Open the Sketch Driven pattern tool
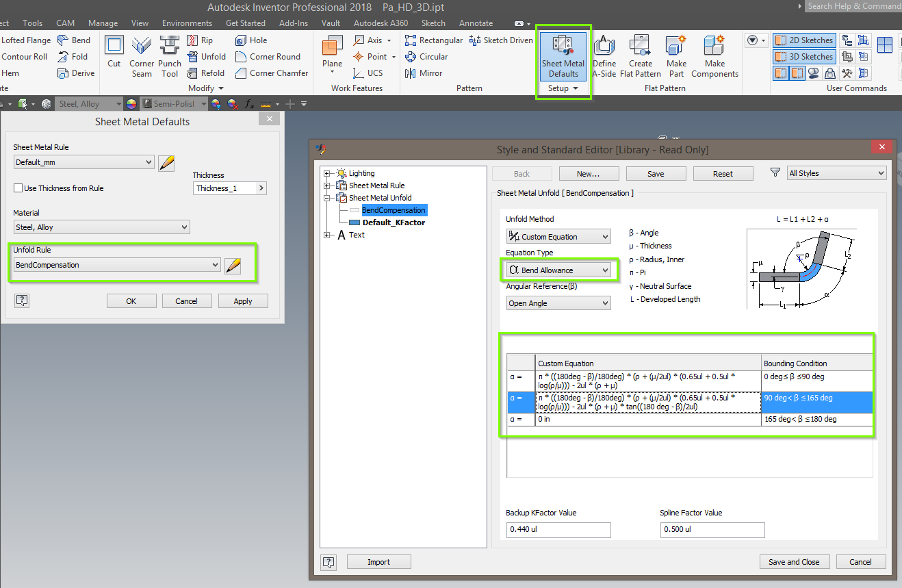The height and width of the screenshot is (588, 902). [502, 40]
